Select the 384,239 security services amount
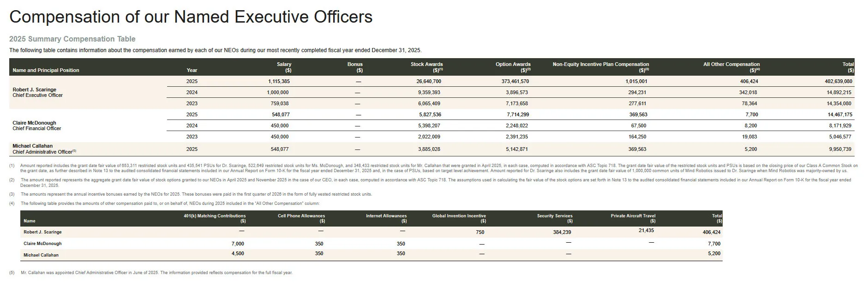 pyautogui.click(x=562, y=232)
